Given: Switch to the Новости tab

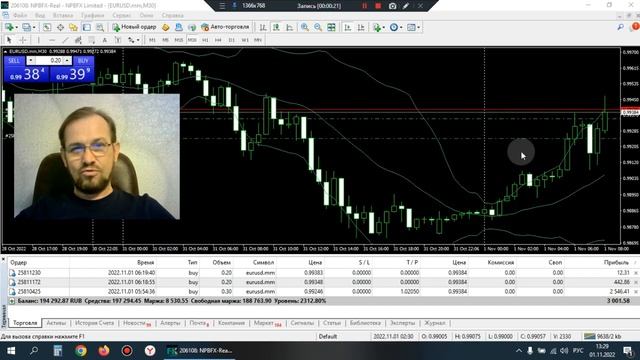Looking at the screenshot, I should 137,323.
